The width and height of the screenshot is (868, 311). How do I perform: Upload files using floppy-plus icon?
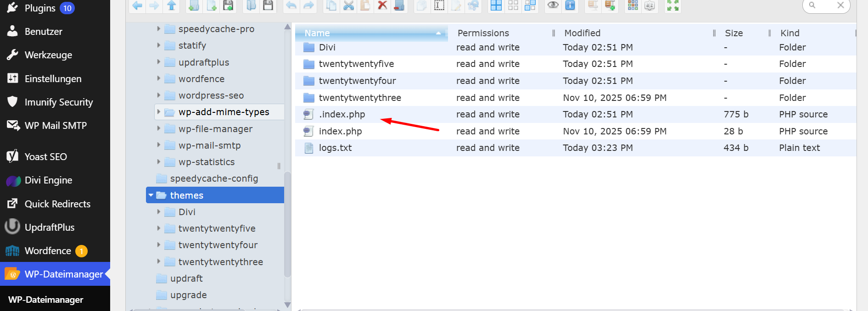(228, 6)
